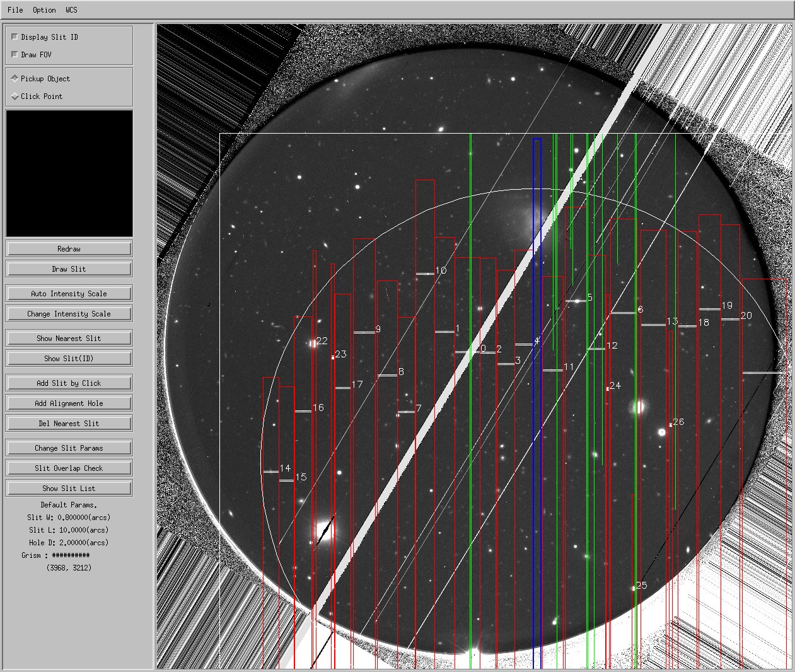Click alignment hole label 25

pyautogui.click(x=642, y=586)
